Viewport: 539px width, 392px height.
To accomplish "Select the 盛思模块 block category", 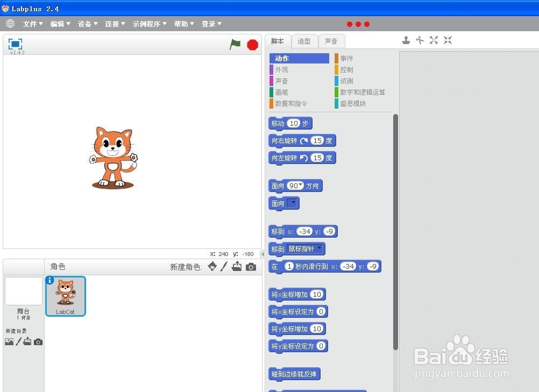I will pos(351,103).
